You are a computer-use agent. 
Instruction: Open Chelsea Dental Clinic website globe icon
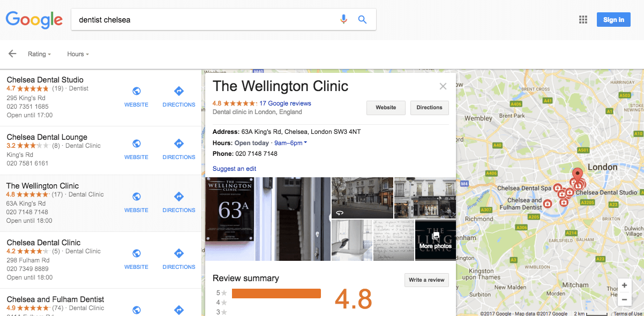coord(136,253)
